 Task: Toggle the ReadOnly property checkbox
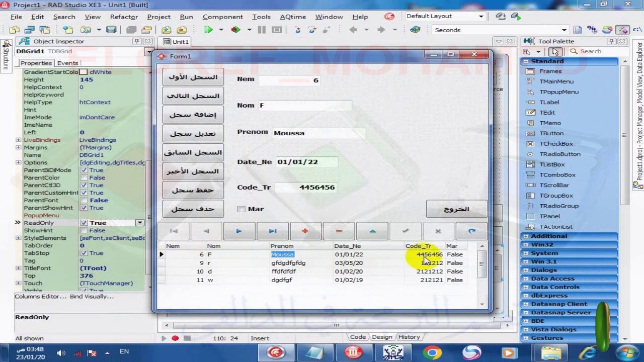coord(84,223)
